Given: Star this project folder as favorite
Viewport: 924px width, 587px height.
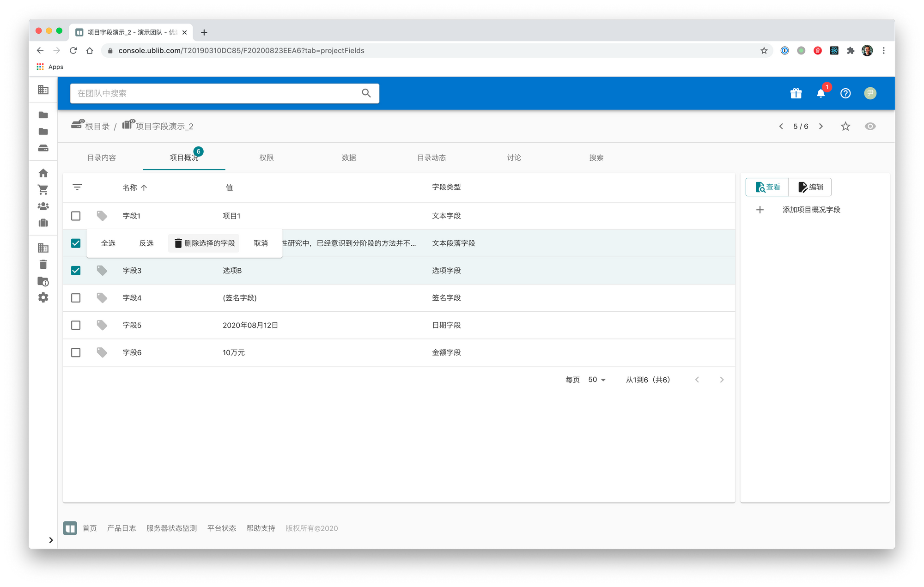Looking at the screenshot, I should pos(845,126).
